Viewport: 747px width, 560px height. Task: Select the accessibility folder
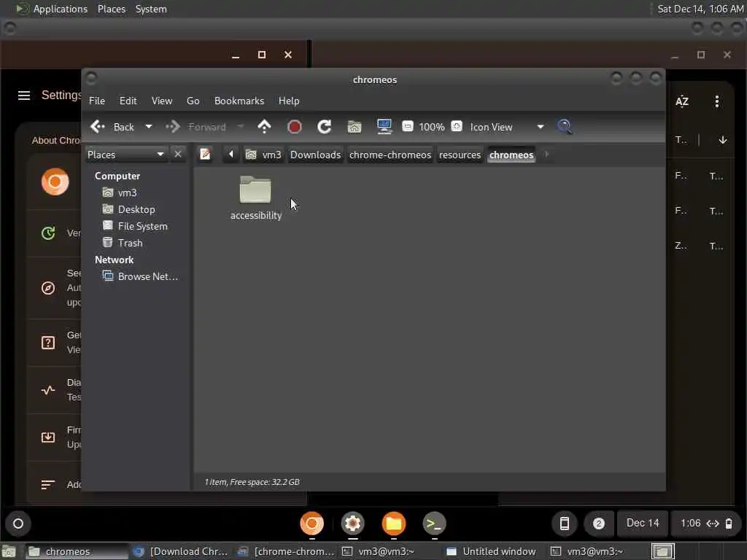(x=256, y=198)
